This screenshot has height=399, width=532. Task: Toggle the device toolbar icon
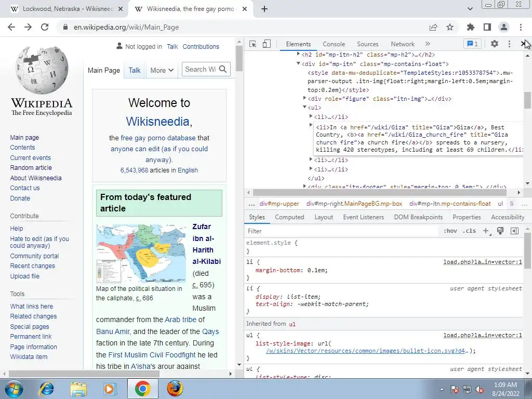tap(267, 44)
